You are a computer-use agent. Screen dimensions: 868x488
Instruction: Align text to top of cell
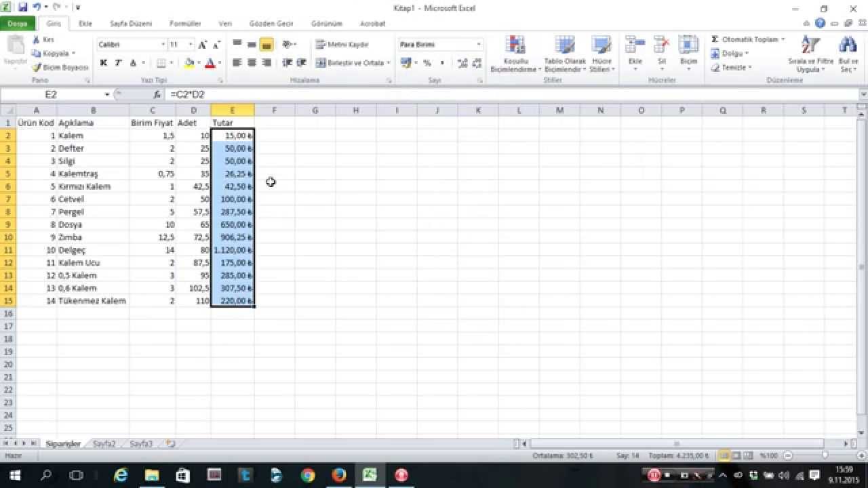point(237,44)
